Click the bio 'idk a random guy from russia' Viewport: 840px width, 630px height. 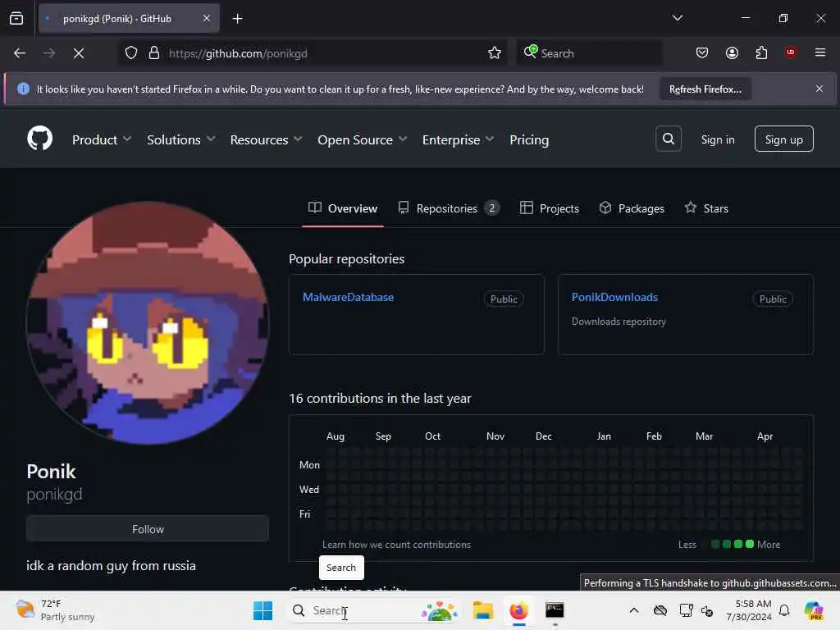coord(111,566)
